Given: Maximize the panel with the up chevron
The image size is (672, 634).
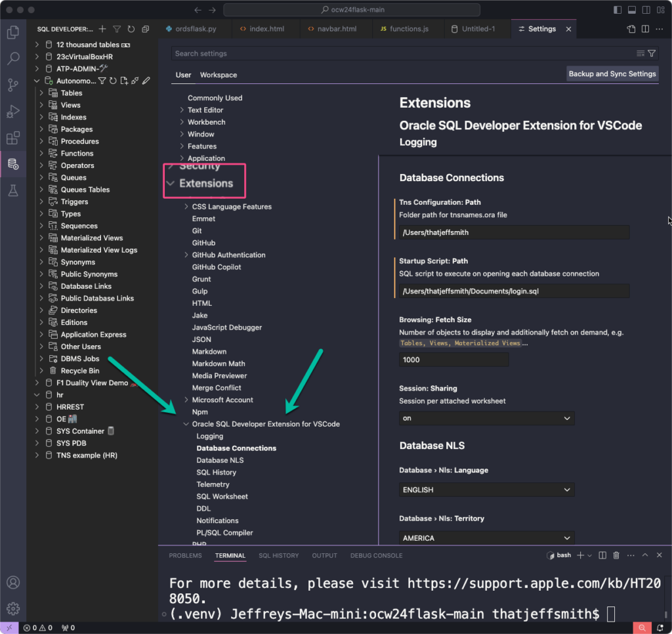Looking at the screenshot, I should pyautogui.click(x=645, y=555).
